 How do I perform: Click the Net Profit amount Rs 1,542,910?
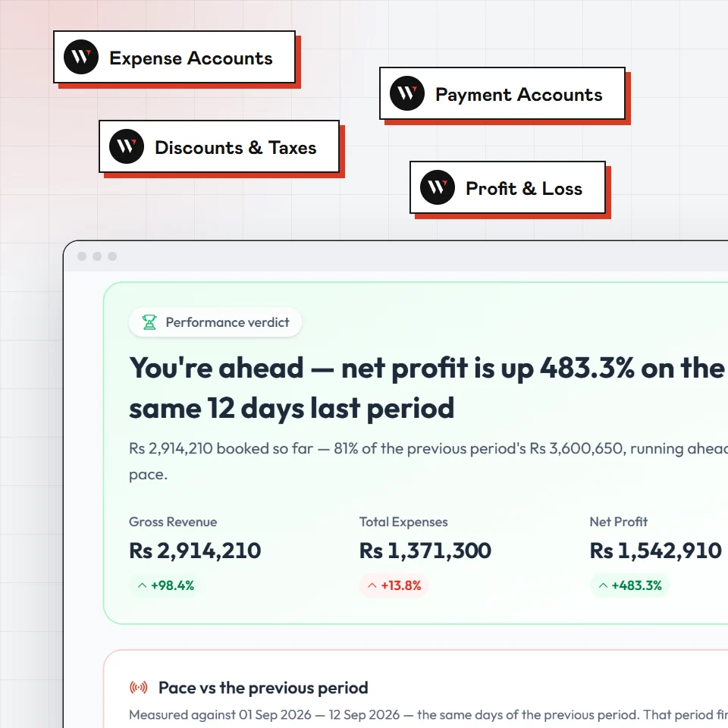655,551
